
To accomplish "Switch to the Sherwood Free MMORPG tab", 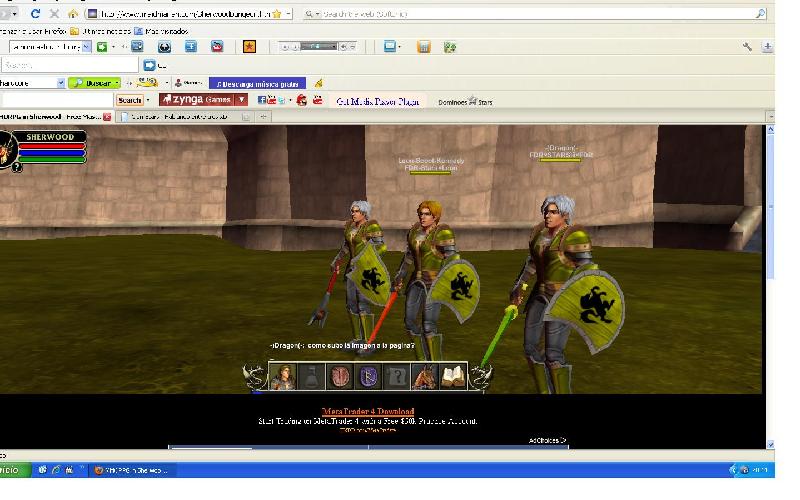I will click(x=49, y=117).
